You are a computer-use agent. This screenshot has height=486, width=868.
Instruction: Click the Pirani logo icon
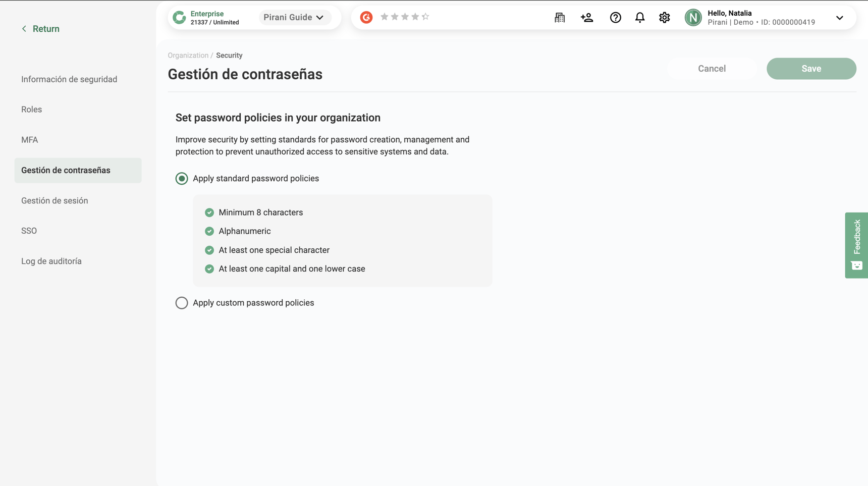179,18
